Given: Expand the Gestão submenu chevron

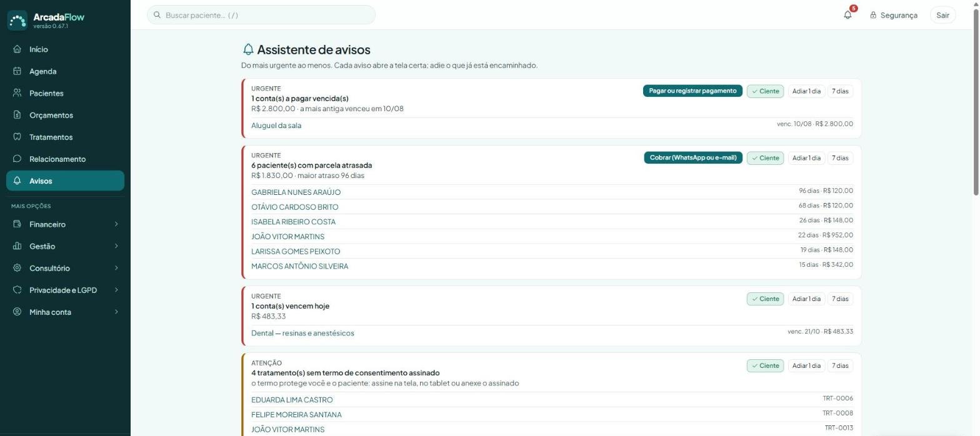Looking at the screenshot, I should click(116, 246).
